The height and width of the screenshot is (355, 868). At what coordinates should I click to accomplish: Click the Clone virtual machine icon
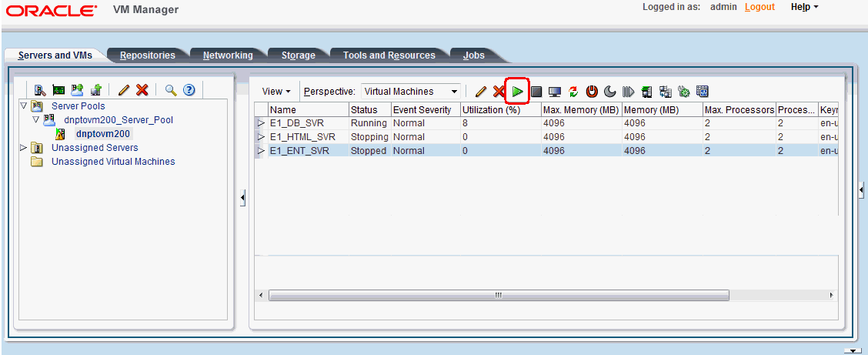pos(666,92)
